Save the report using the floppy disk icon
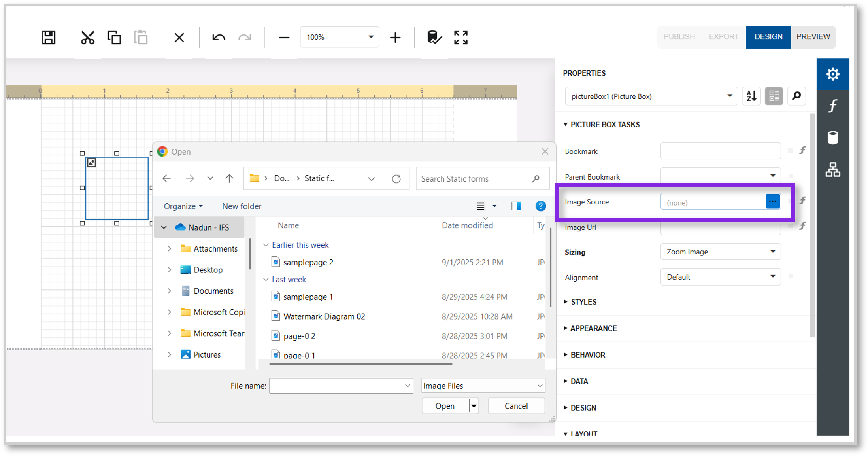This screenshot has height=456, width=868. tap(48, 37)
